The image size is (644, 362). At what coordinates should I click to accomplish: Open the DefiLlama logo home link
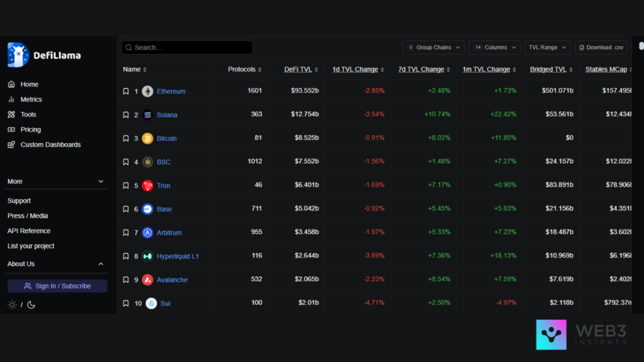(x=45, y=55)
